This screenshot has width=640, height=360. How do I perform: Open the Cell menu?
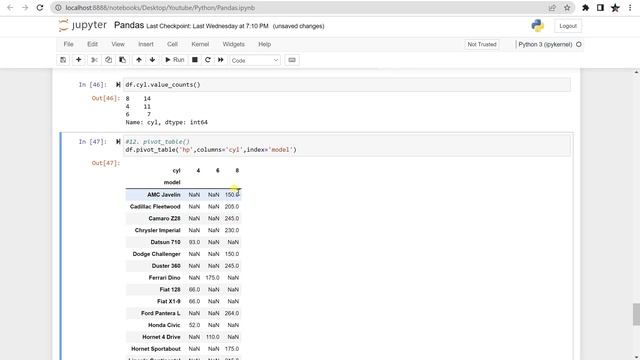[x=172, y=44]
